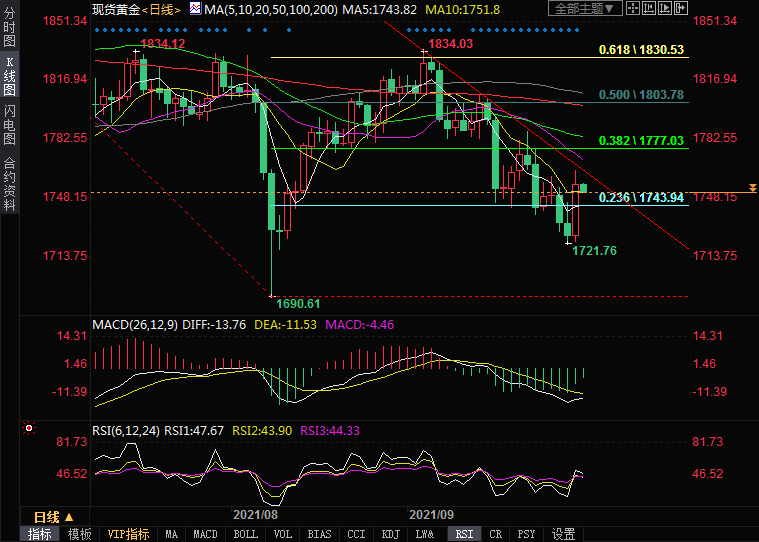Select the 闪电图 sidebar tab

(9, 125)
